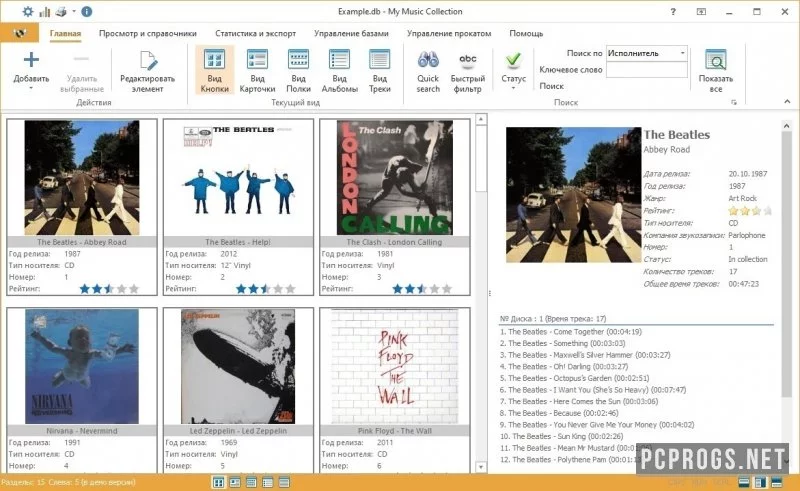This screenshot has height=491, width=800.
Task: Set rating stars on Help! card
Action: tap(266, 289)
